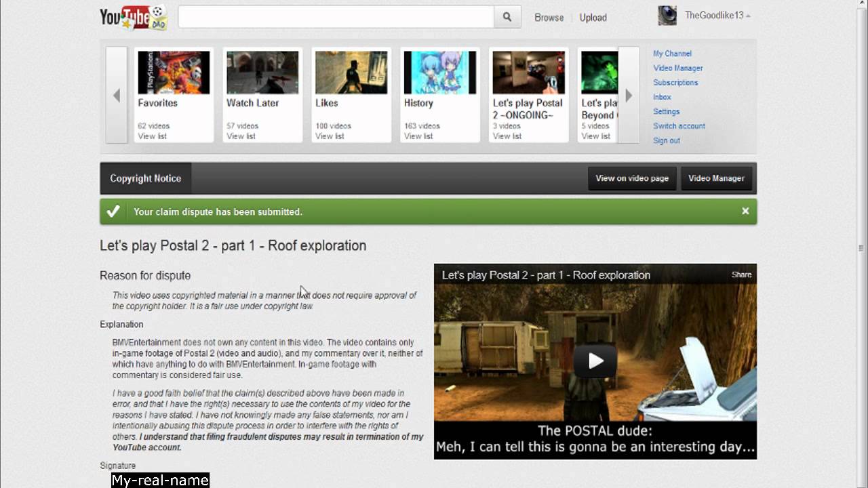Viewport: 868px width, 488px height.
Task: Click Share on the video player
Action: [741, 274]
